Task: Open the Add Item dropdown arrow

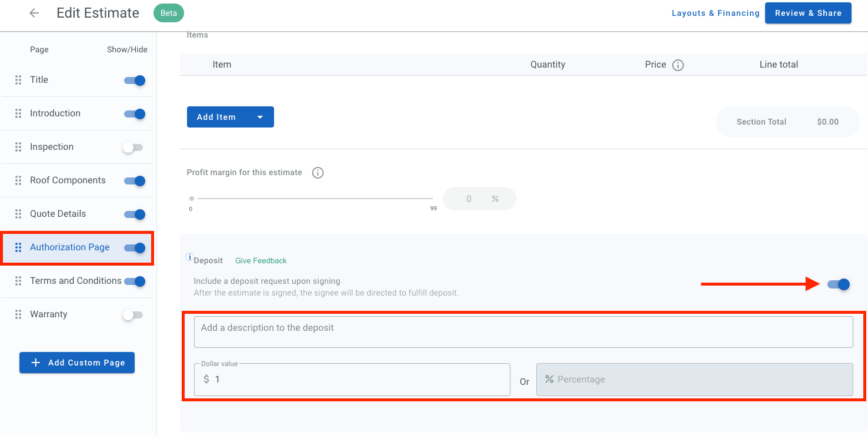Action: [260, 117]
